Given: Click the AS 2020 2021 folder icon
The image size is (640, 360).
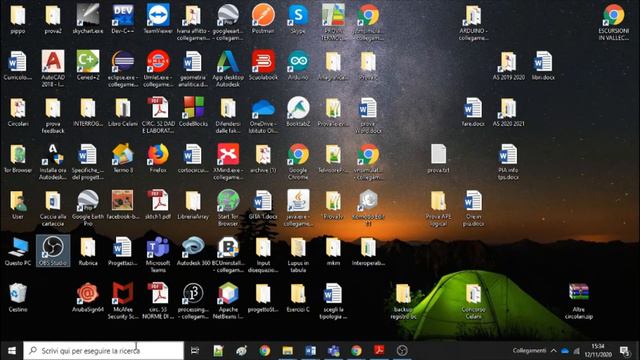Looking at the screenshot, I should (508, 112).
